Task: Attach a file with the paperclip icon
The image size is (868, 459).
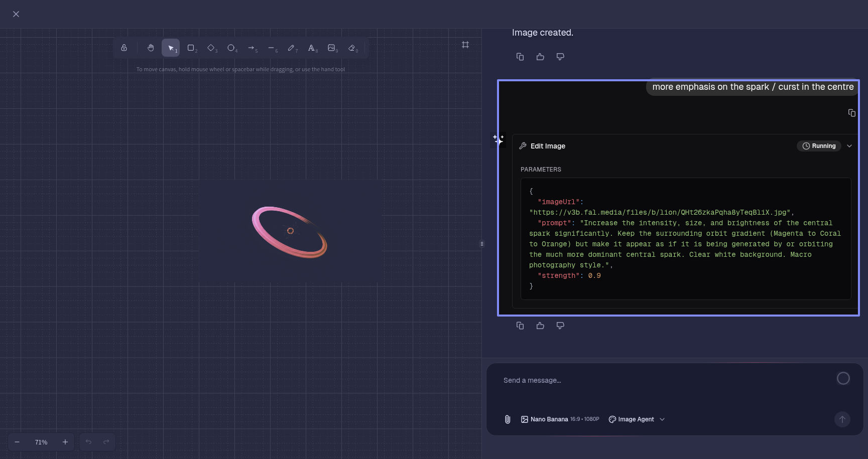Action: click(508, 419)
